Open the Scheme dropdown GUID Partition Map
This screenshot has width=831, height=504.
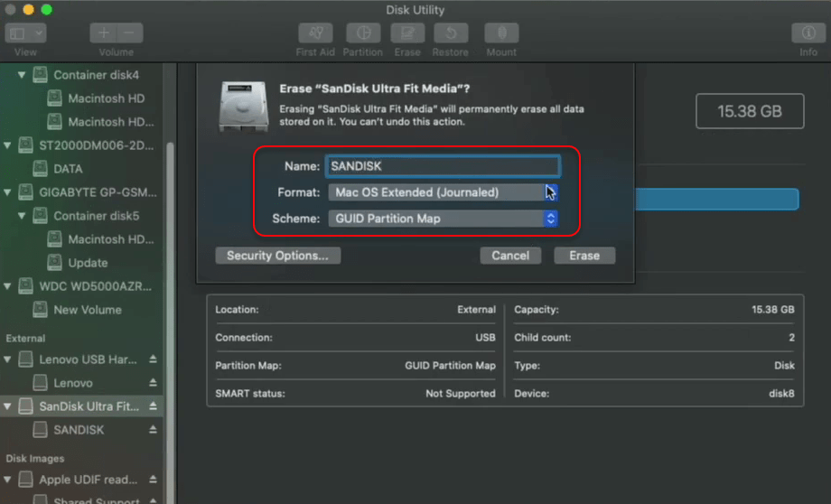click(x=444, y=219)
